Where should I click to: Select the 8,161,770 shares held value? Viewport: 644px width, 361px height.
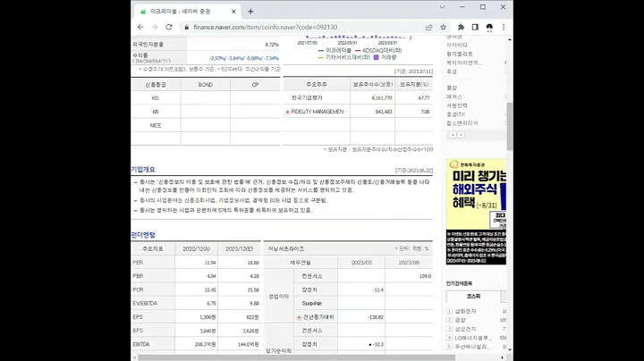(x=382, y=98)
